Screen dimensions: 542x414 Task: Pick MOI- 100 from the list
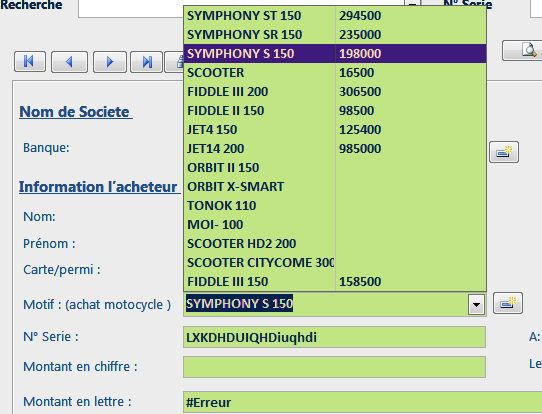pyautogui.click(x=335, y=225)
